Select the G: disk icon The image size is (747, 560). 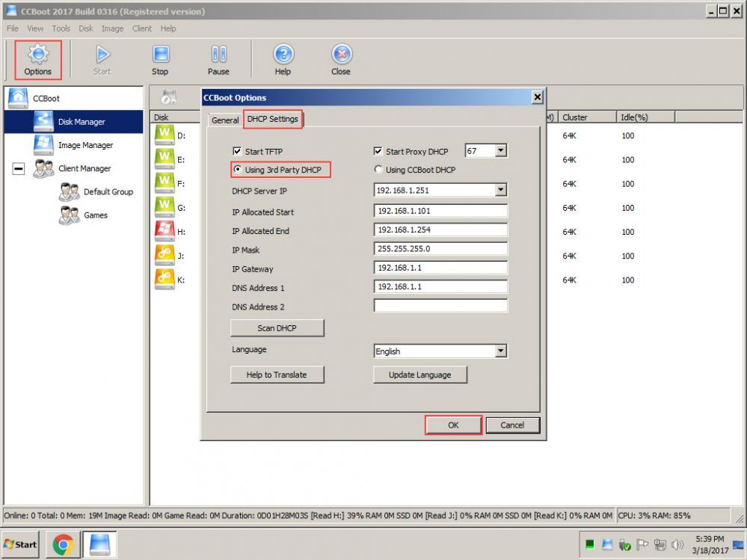coord(165,207)
